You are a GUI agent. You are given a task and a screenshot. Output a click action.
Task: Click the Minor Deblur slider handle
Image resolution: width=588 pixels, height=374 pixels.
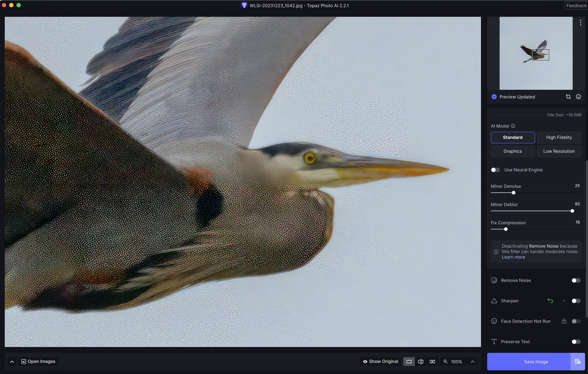coord(572,211)
